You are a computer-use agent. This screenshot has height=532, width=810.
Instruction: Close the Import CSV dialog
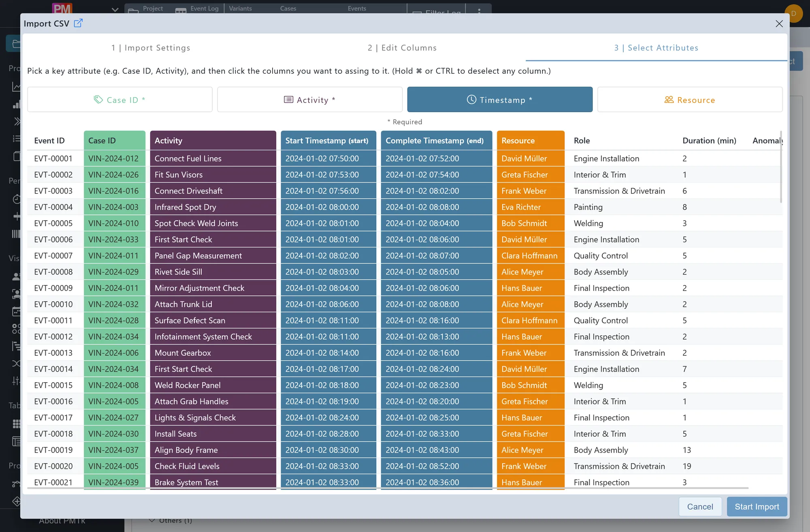coord(779,23)
